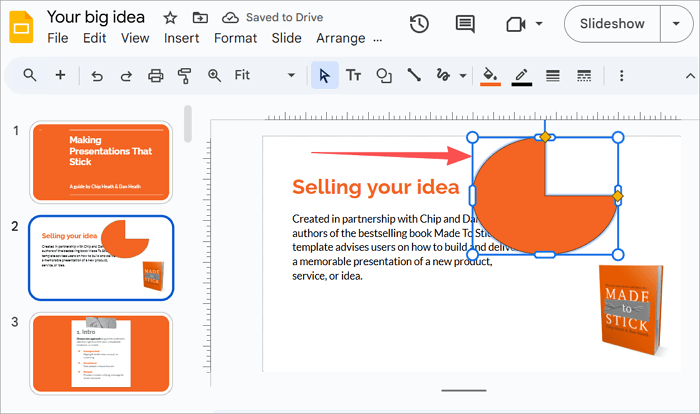
Task: Click the Redo arrow
Action: pyautogui.click(x=126, y=76)
